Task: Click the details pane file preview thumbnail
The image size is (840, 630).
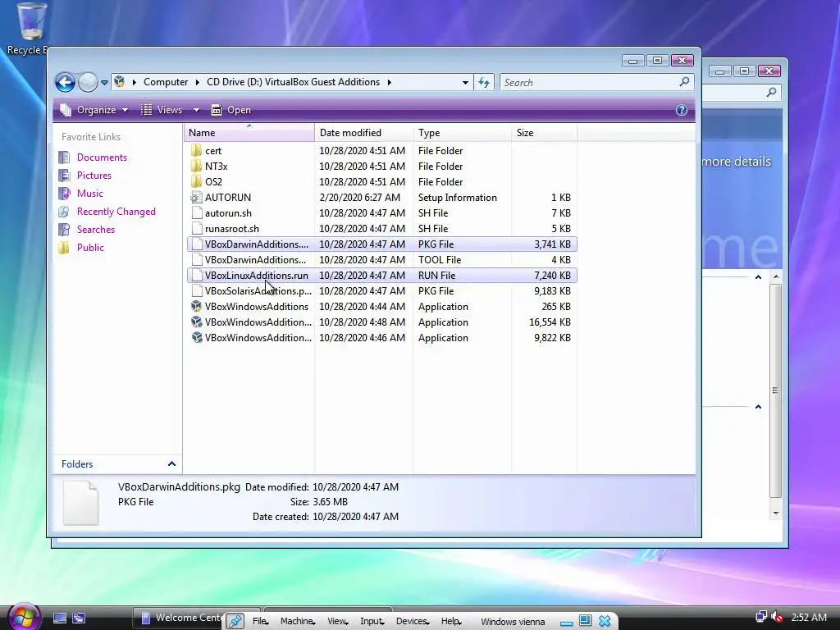Action: [81, 503]
